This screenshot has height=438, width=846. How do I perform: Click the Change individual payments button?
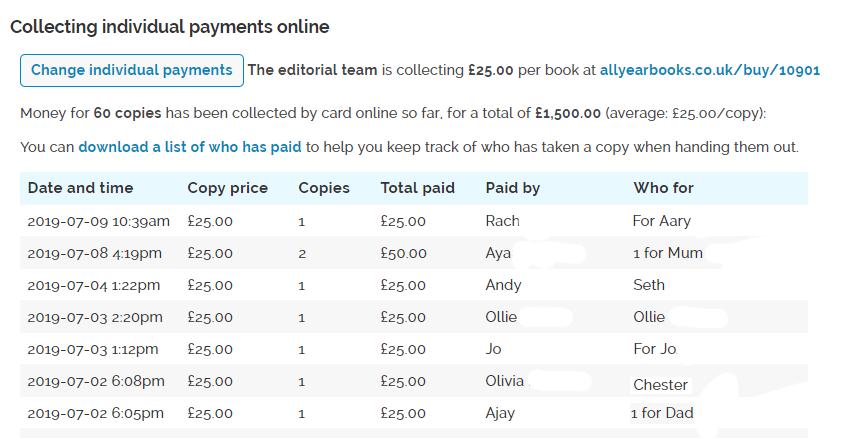[131, 70]
